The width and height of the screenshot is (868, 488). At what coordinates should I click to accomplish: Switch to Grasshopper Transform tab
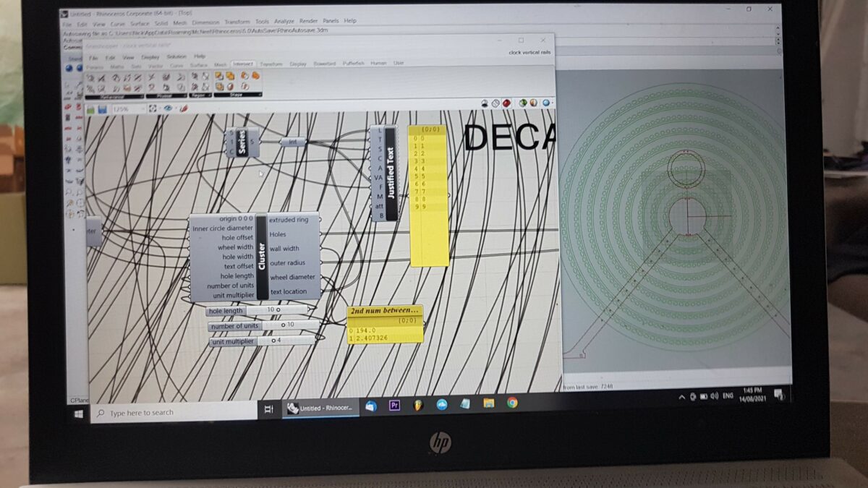coord(271,64)
